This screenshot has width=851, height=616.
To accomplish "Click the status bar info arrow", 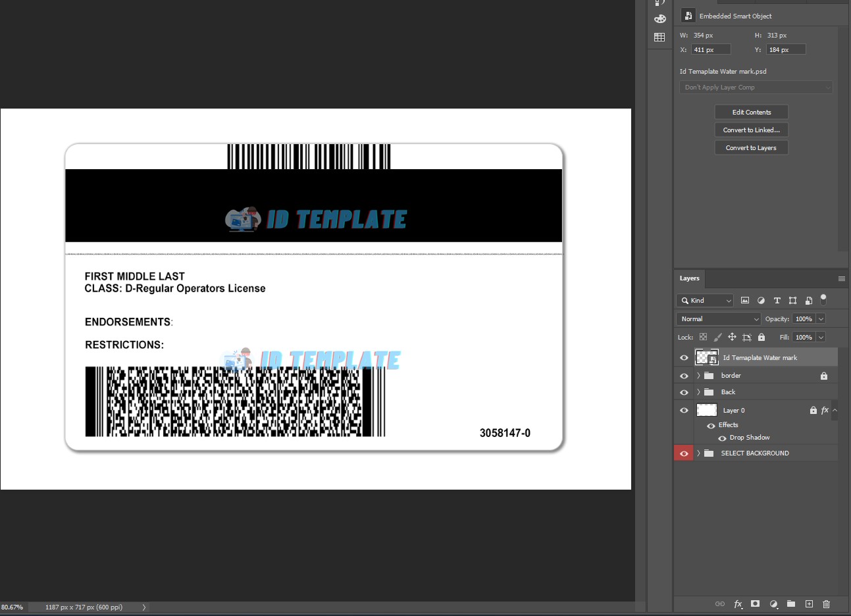I will click(143, 607).
